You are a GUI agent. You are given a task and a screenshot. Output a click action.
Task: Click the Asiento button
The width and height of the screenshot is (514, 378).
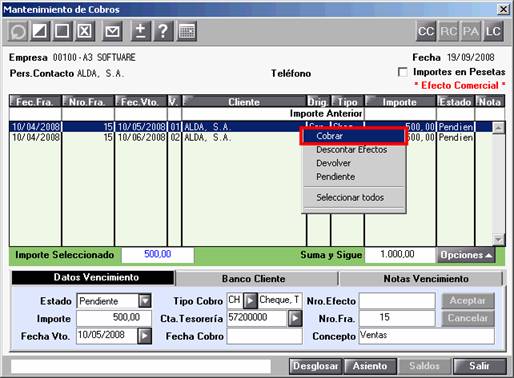tap(370, 366)
